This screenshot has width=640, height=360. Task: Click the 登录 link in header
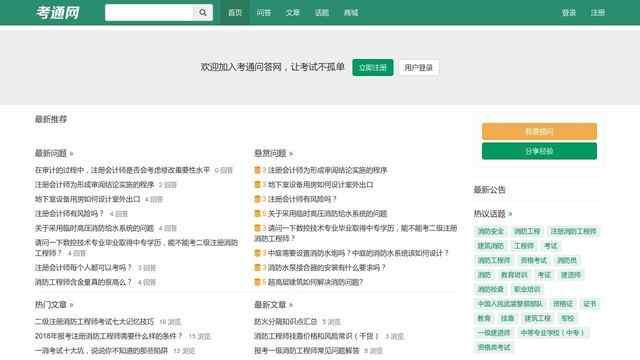click(569, 13)
